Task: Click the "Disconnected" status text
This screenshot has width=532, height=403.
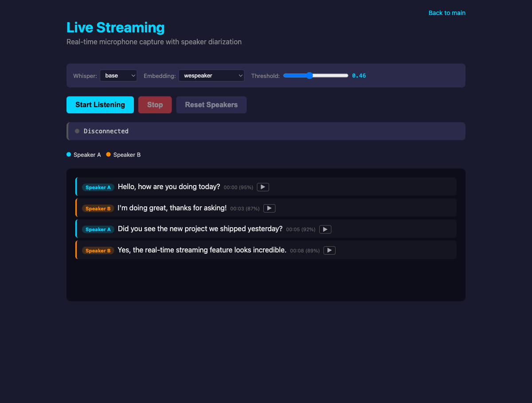Action: [106, 131]
